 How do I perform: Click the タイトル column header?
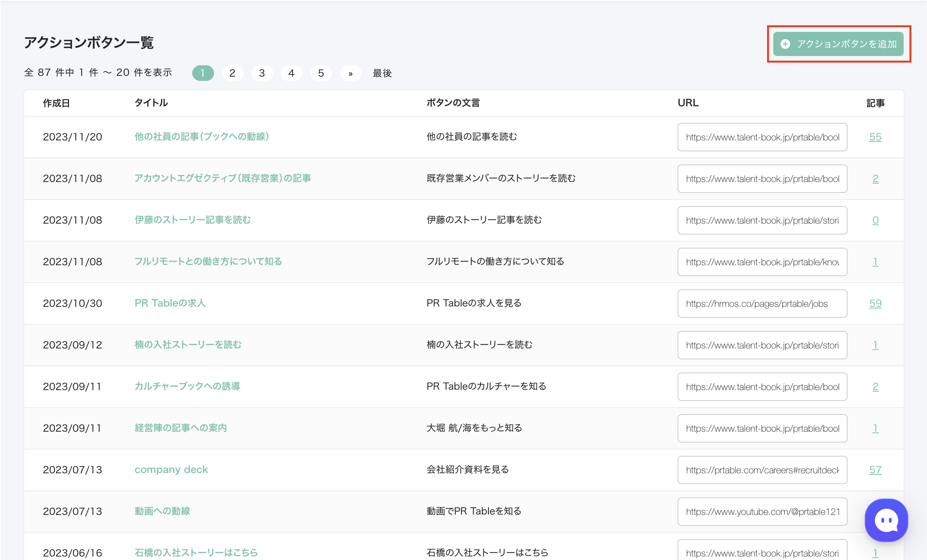tap(151, 103)
